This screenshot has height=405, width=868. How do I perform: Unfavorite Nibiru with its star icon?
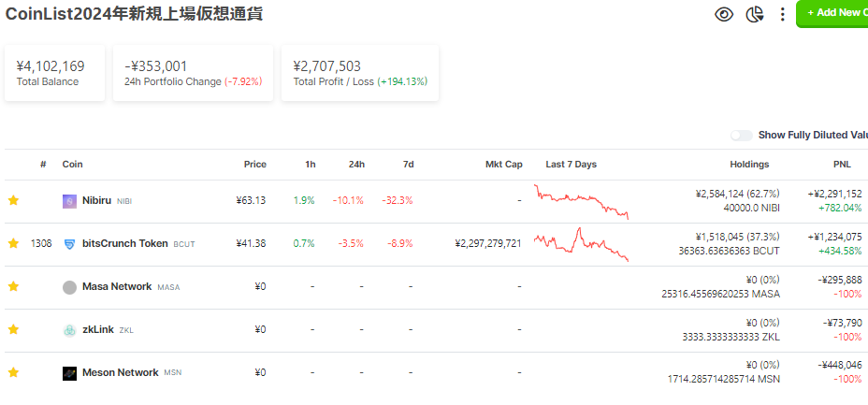[x=13, y=200]
